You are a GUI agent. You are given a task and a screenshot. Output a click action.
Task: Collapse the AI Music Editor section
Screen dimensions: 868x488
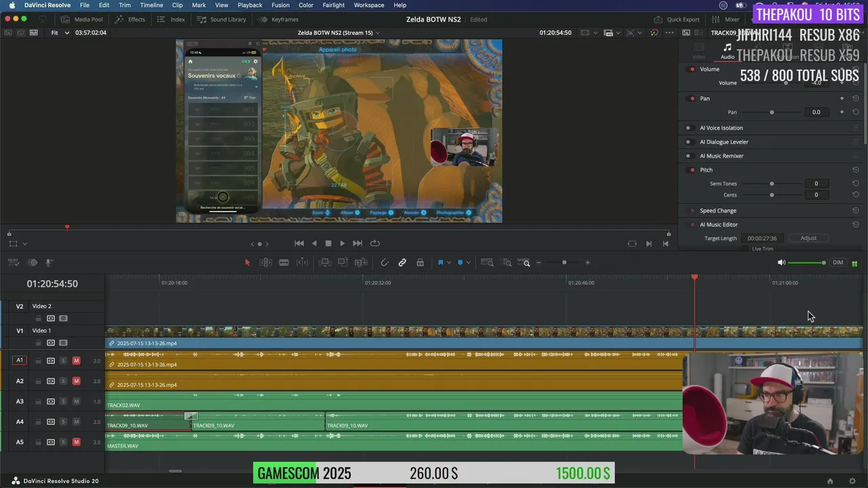pos(719,224)
